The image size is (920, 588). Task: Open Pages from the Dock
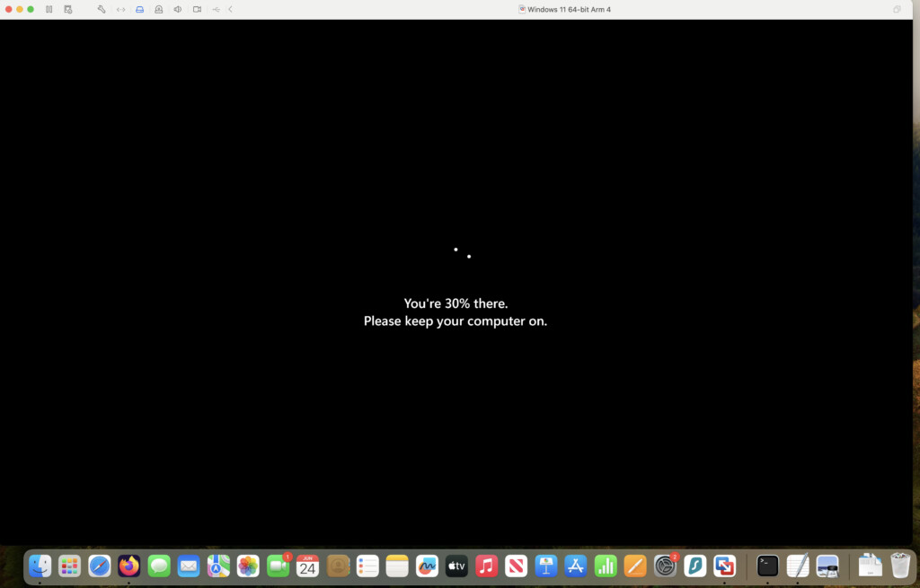pyautogui.click(x=635, y=566)
